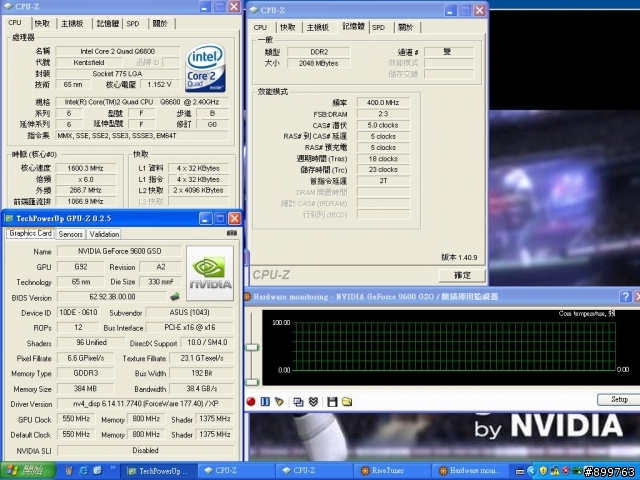Click the 確定 button in CPU-Z
The width and height of the screenshot is (640, 480).
point(462,275)
